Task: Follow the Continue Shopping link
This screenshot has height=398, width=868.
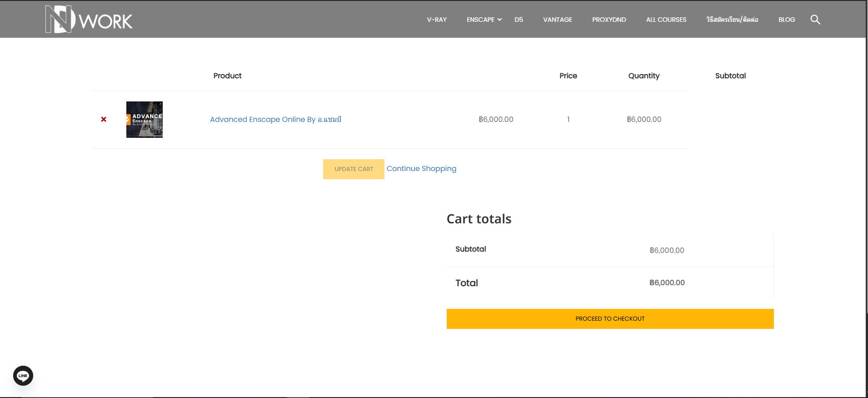Action: pos(421,168)
